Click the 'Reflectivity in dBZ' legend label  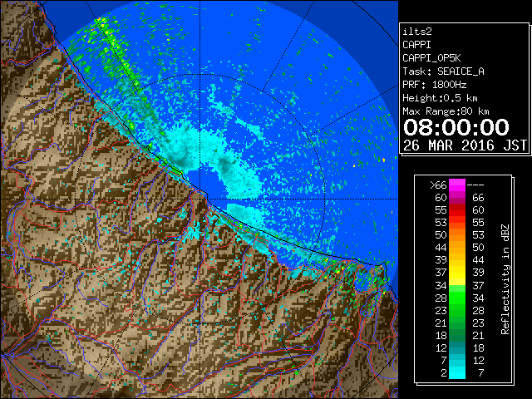[x=505, y=279]
